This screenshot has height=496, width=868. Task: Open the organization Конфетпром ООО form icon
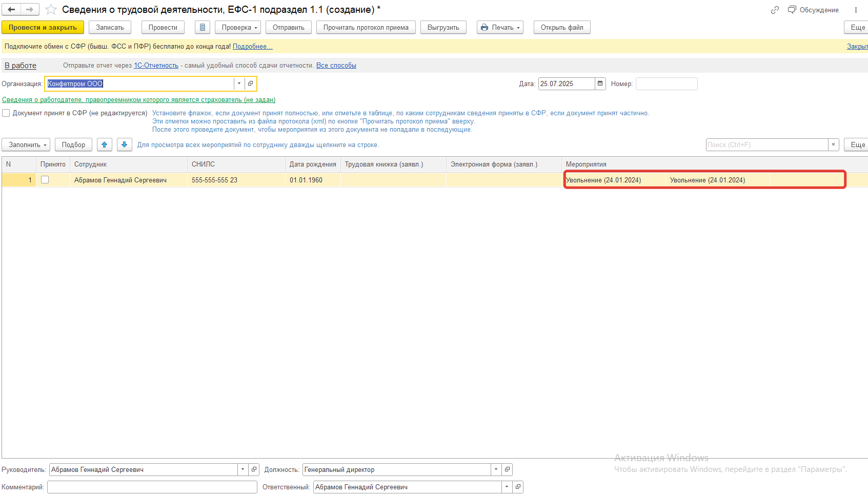click(250, 84)
